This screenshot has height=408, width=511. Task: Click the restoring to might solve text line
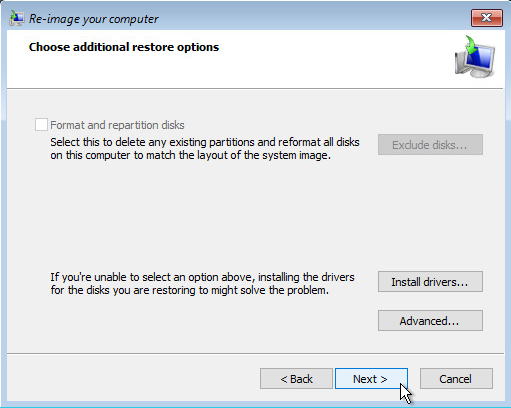190,290
